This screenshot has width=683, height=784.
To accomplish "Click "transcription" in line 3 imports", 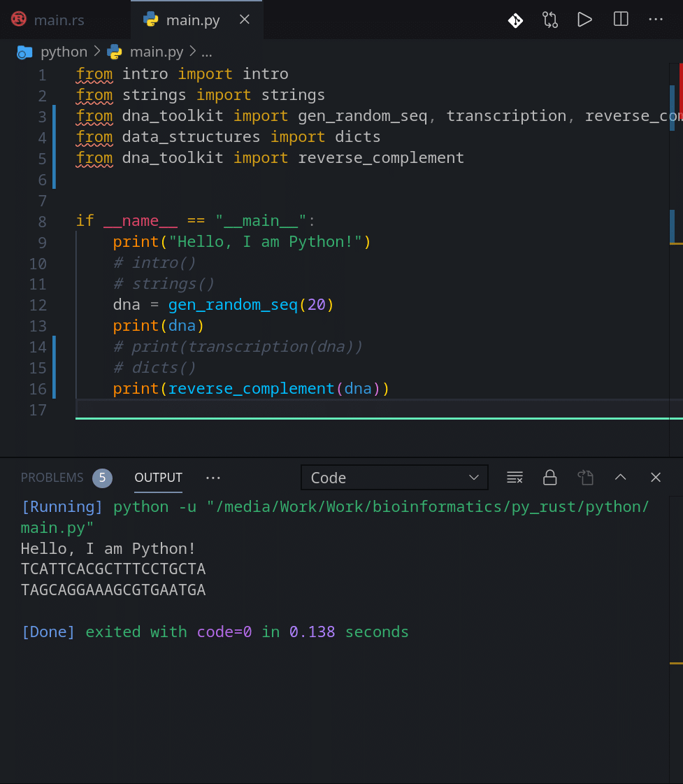I will 506,115.
